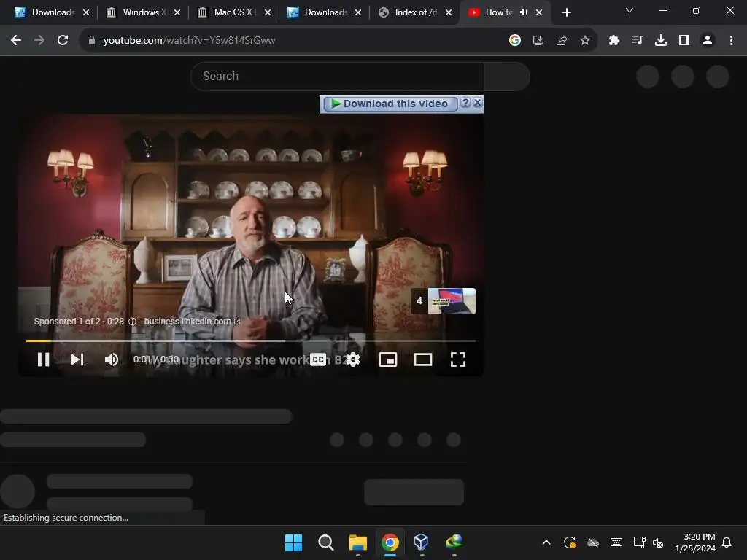Image resolution: width=747 pixels, height=560 pixels.
Task: Open Chrome extensions puzzle icon
Action: click(614, 41)
